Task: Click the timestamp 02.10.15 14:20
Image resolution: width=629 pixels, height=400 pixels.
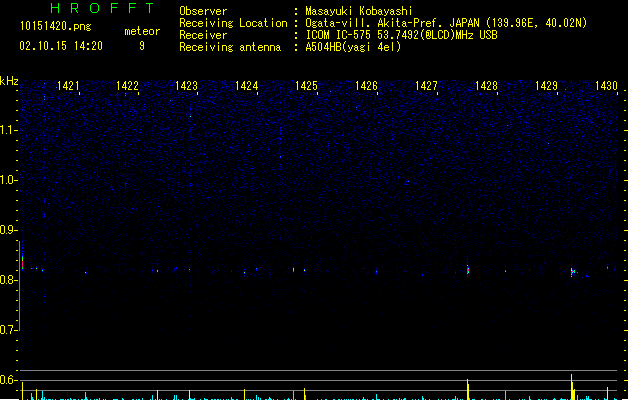Action: (61, 46)
